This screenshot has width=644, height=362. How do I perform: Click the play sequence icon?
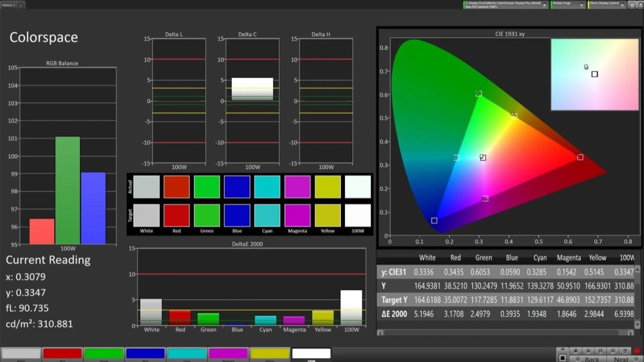(588, 351)
